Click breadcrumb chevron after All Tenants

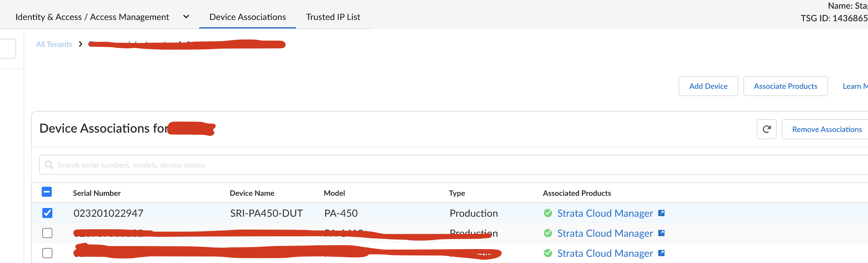pyautogui.click(x=81, y=44)
